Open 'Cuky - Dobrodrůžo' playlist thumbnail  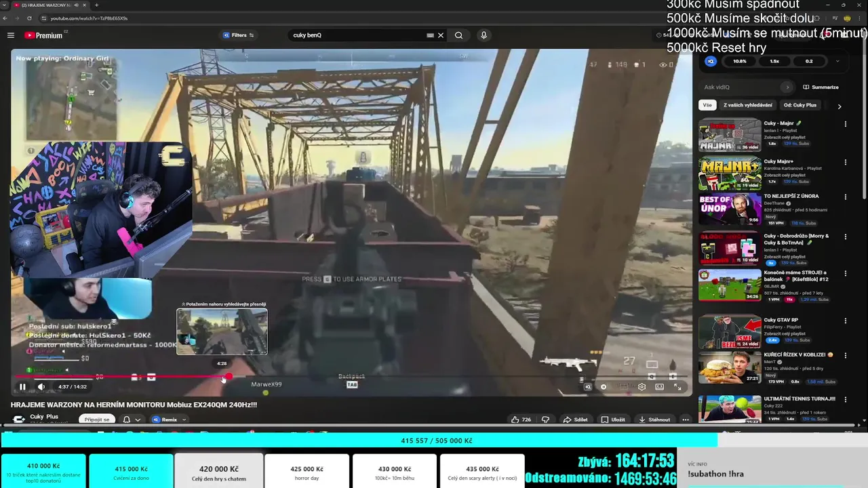pyautogui.click(x=730, y=248)
